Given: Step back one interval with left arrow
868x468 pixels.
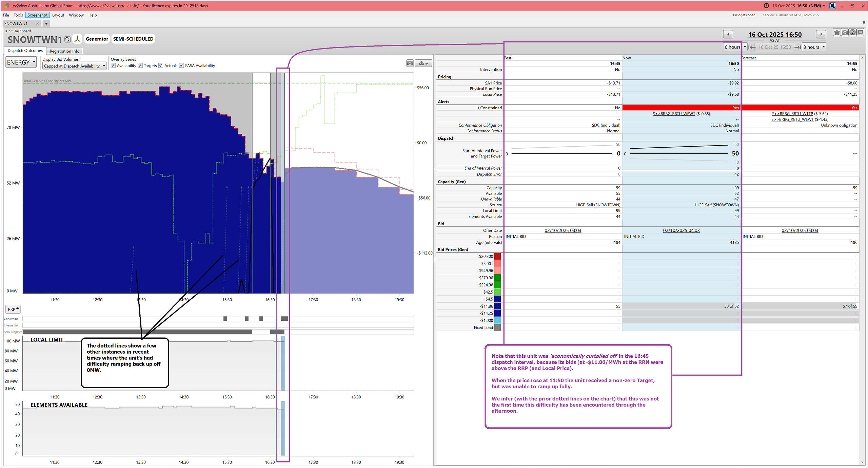Looking at the screenshot, I should 728,34.
